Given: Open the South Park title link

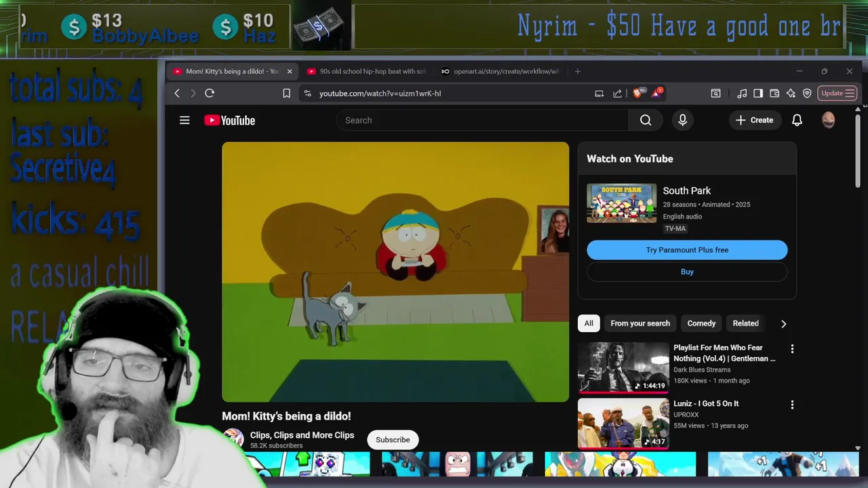Looking at the screenshot, I should coord(687,190).
